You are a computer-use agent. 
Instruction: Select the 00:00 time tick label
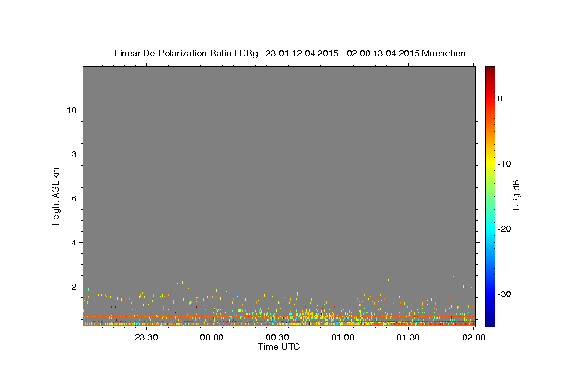[x=212, y=337]
